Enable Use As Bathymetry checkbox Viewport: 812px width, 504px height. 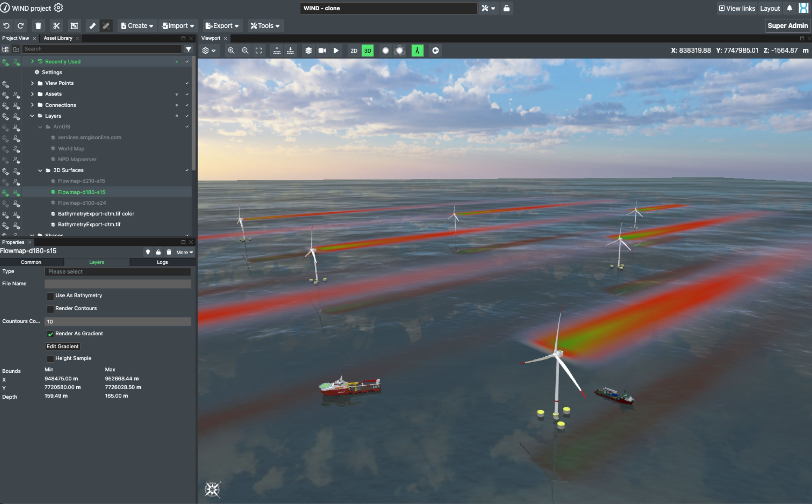coord(50,296)
